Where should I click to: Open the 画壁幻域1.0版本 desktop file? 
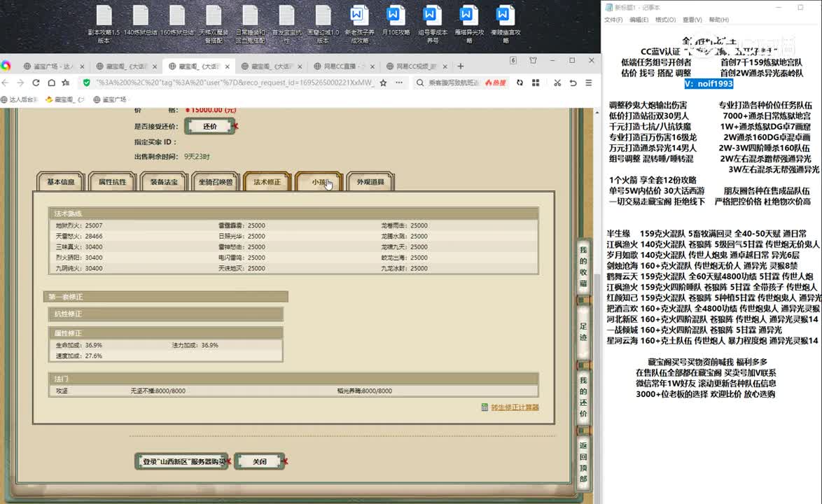[323, 24]
